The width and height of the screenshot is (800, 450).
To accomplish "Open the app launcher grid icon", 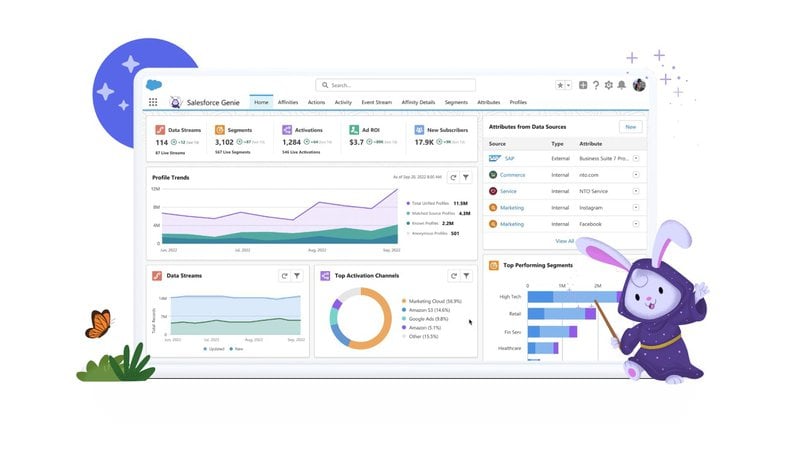I will pos(153,102).
